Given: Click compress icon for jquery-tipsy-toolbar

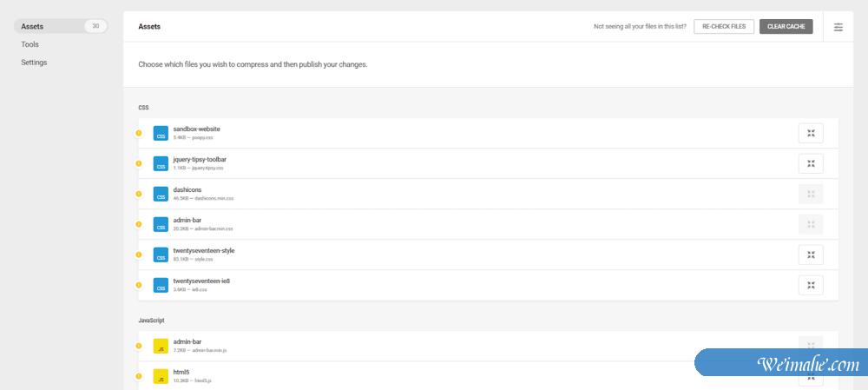Looking at the screenshot, I should [x=811, y=163].
